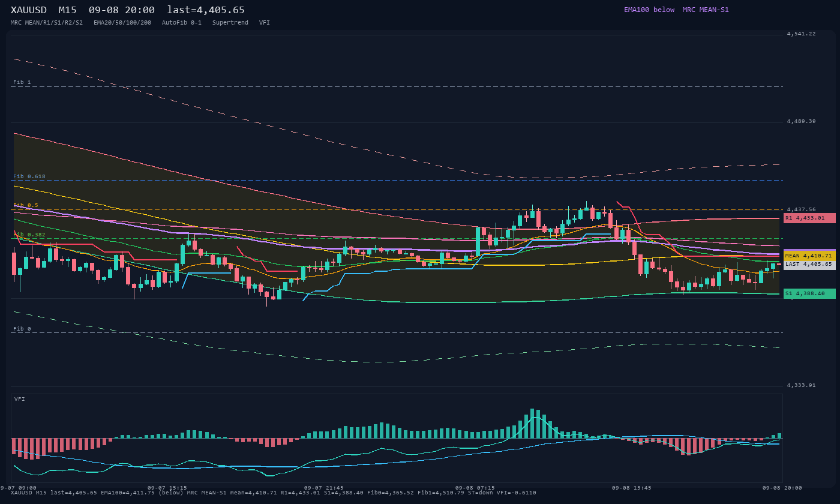Select the green S1 4,388.40 price tag
840x504 pixels.
click(x=809, y=293)
